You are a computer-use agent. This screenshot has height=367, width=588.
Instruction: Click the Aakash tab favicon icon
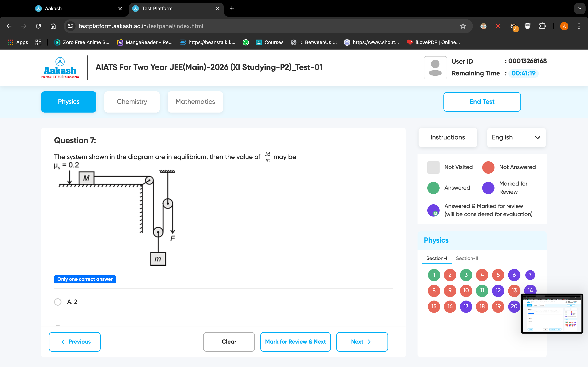tap(38, 8)
